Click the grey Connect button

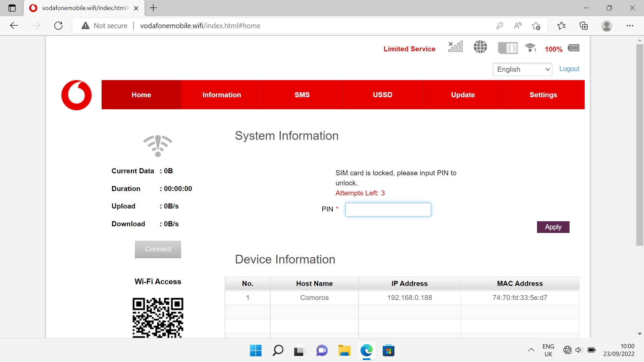pos(158,249)
